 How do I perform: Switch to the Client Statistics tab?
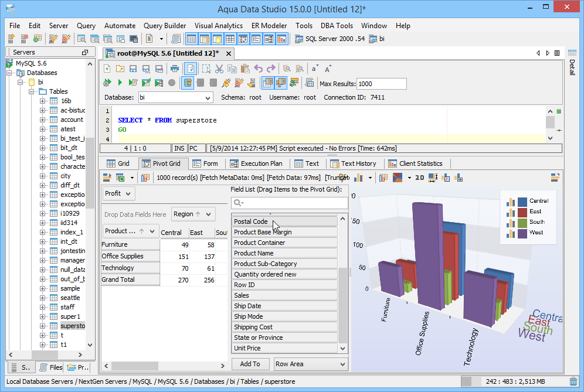point(416,164)
